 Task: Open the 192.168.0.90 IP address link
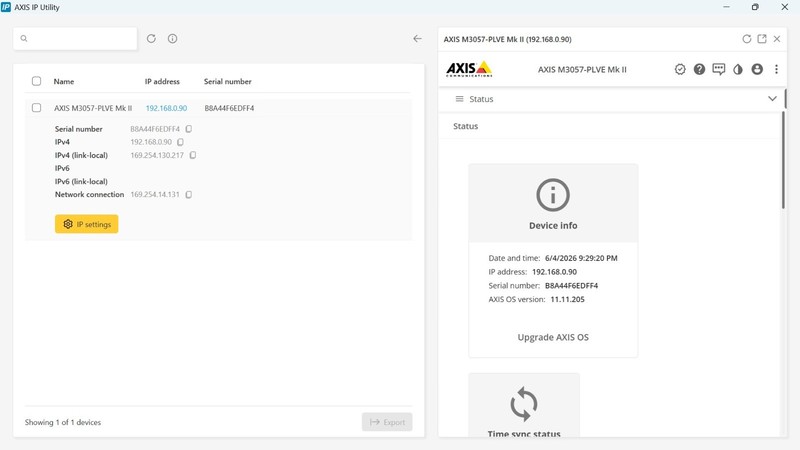click(166, 108)
